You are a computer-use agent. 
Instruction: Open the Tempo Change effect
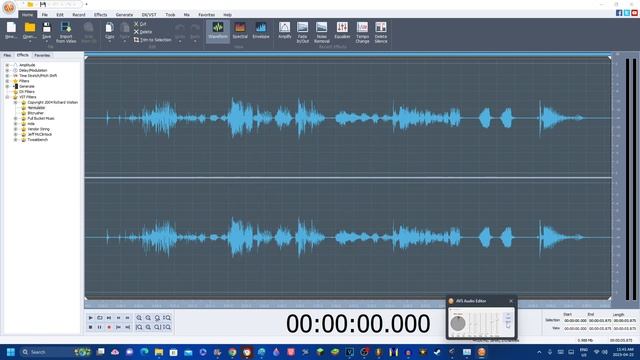(x=362, y=32)
